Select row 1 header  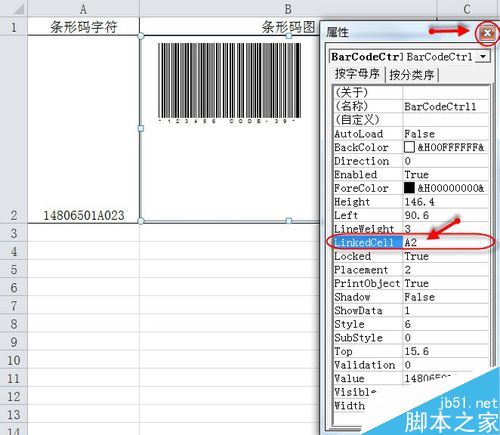[x=13, y=26]
